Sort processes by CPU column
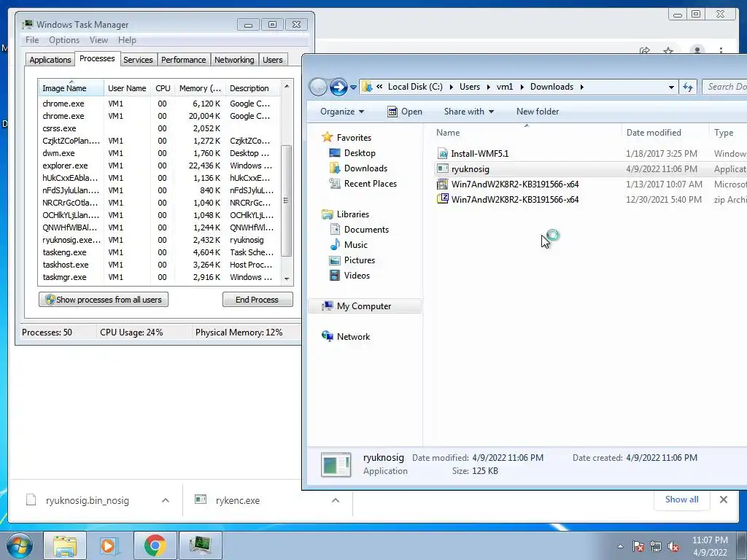Screen dimensions: 747x560 click(163, 88)
